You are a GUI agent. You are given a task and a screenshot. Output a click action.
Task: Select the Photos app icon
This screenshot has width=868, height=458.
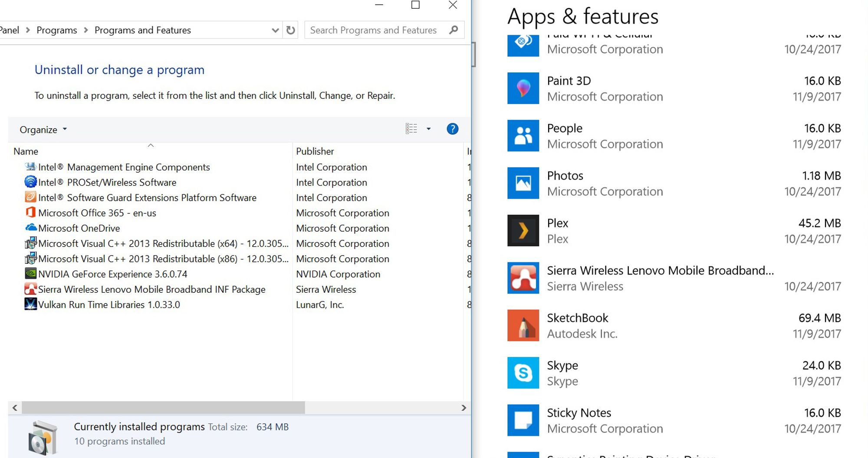(x=523, y=183)
